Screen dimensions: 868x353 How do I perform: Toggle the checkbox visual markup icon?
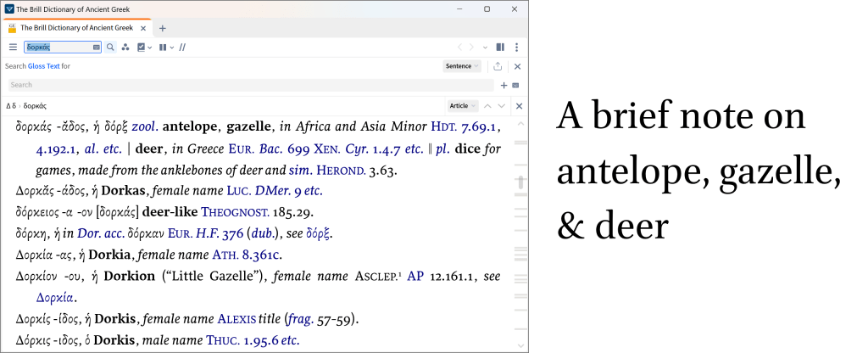click(x=142, y=47)
